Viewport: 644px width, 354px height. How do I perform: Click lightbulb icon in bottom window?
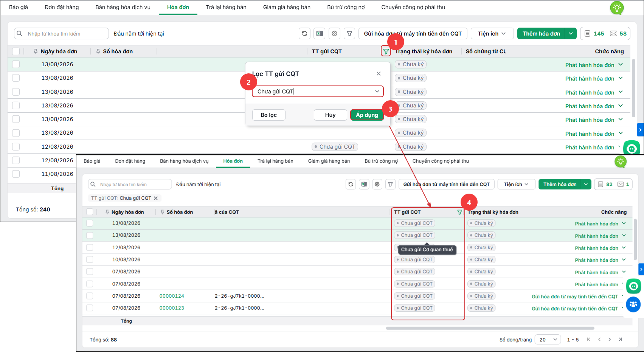coord(621,161)
